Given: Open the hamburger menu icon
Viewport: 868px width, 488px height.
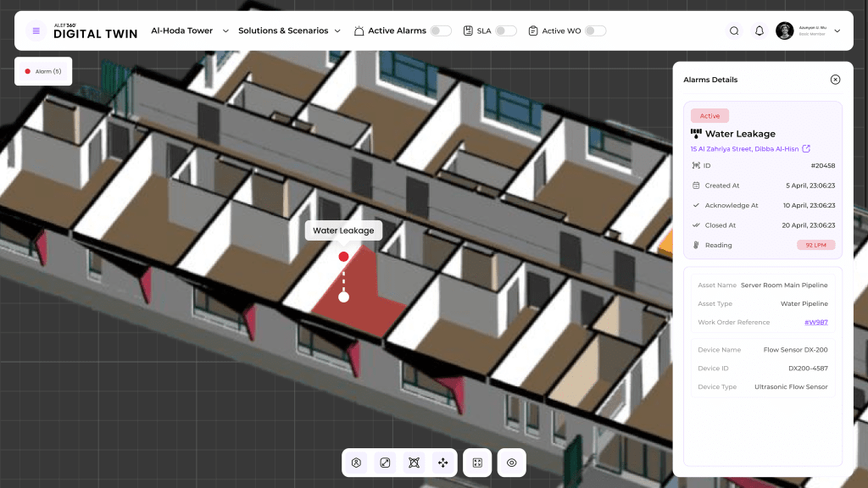Looking at the screenshot, I should (36, 30).
